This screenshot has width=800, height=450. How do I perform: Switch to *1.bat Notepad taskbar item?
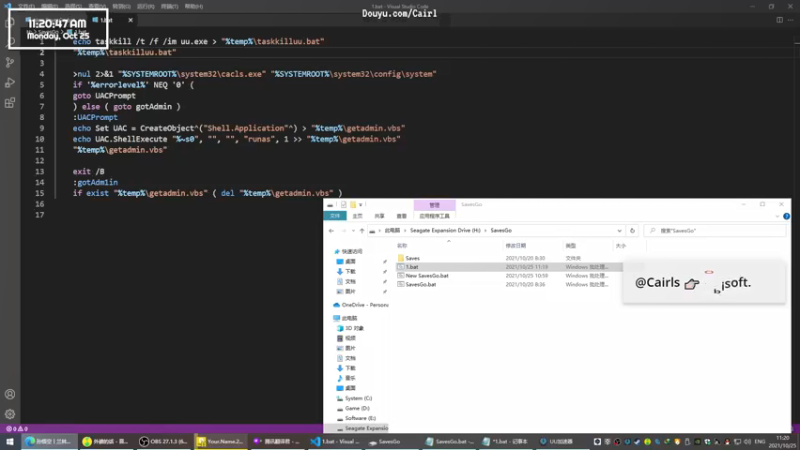click(x=506, y=441)
